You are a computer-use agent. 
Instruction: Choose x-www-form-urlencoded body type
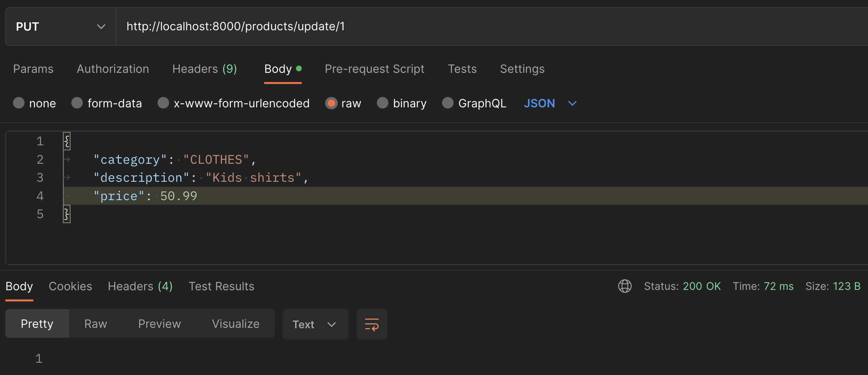coord(163,103)
